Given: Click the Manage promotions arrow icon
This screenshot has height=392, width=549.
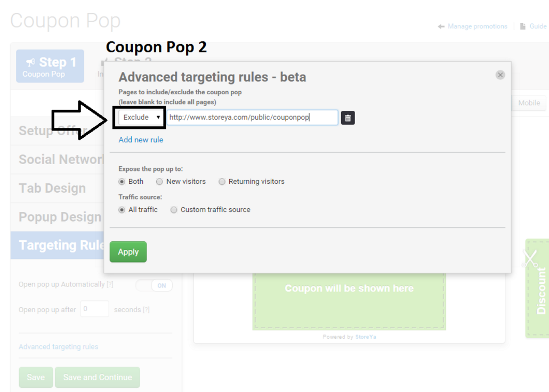Looking at the screenshot, I should pos(441,27).
